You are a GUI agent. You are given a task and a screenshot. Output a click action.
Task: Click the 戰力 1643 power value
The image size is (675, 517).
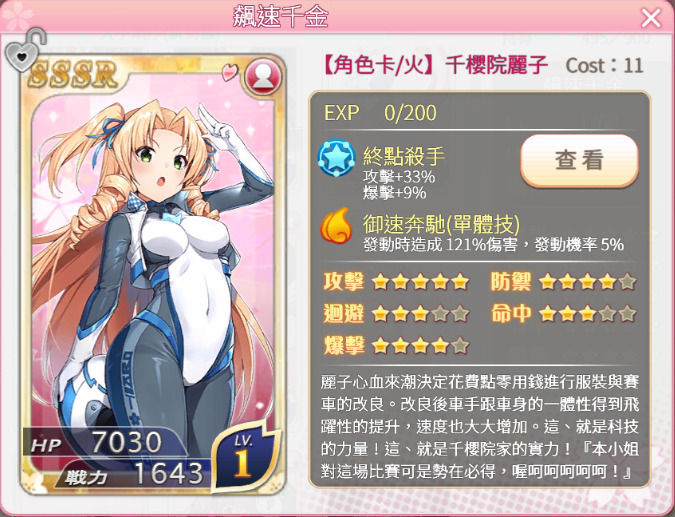click(x=169, y=474)
